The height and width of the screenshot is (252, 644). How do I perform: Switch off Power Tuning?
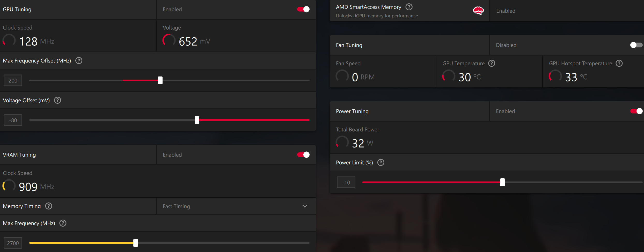(x=636, y=111)
